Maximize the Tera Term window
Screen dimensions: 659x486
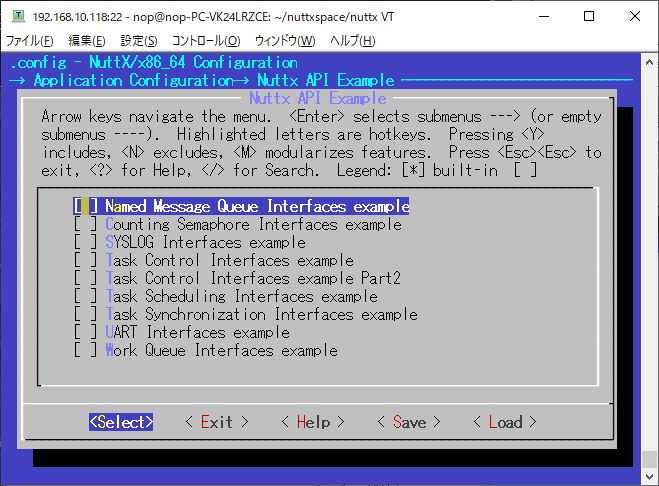(589, 16)
